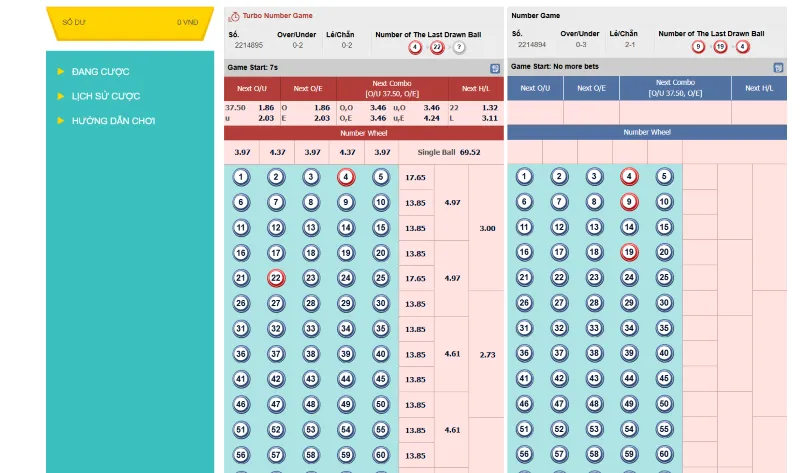The image size is (800, 473).
Task: Select ball 30 in Turbo Number Wheel
Action: pos(381,304)
